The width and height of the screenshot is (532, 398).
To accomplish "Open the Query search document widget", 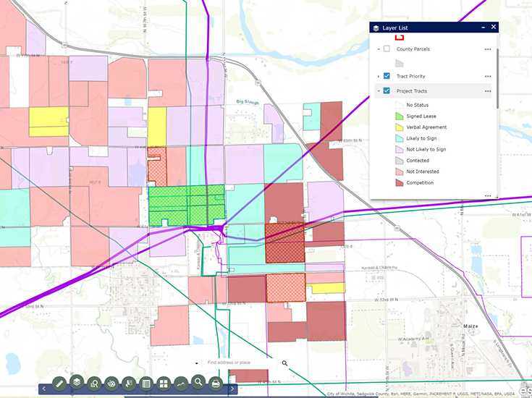I will pyautogui.click(x=94, y=384).
